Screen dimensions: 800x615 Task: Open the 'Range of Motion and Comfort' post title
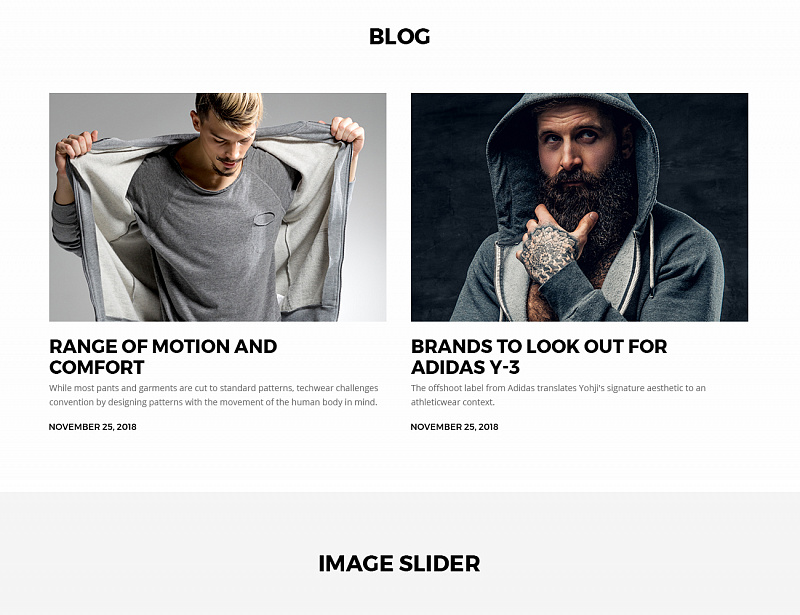[163, 357]
